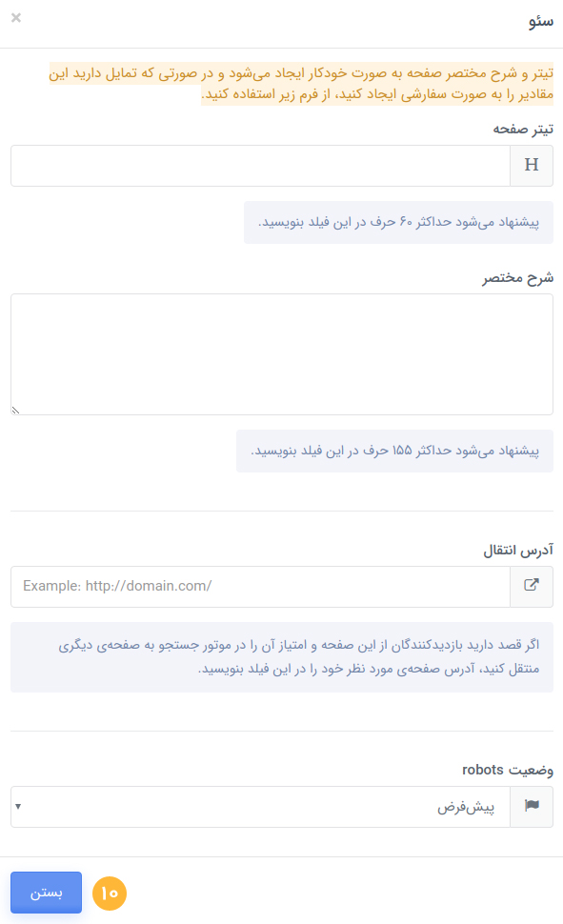
Task: Click the external link icon beside redirect address
Action: (532, 587)
